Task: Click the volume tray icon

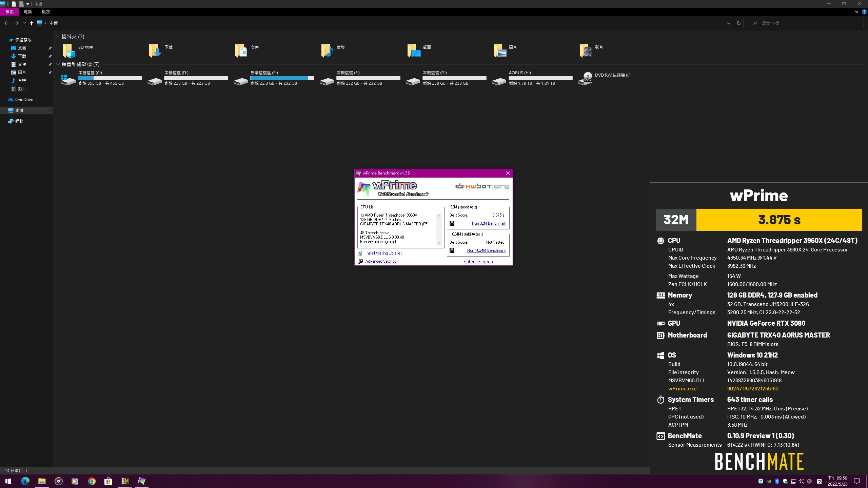Action: click(x=801, y=481)
